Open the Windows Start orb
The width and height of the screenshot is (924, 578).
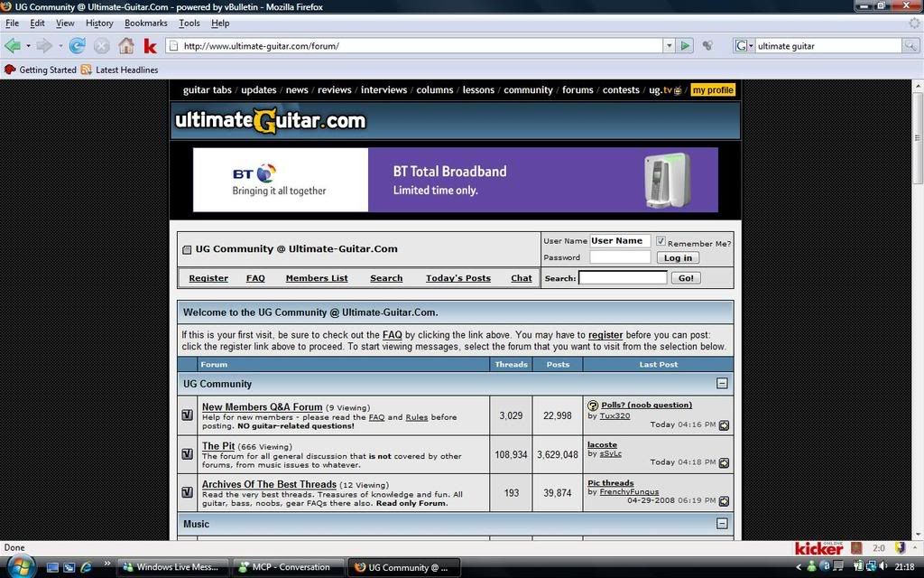click(x=20, y=566)
